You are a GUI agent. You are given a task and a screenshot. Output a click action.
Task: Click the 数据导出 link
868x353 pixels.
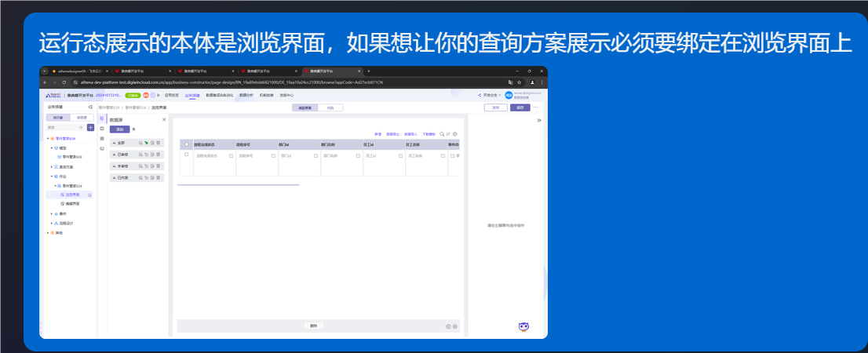(x=392, y=134)
